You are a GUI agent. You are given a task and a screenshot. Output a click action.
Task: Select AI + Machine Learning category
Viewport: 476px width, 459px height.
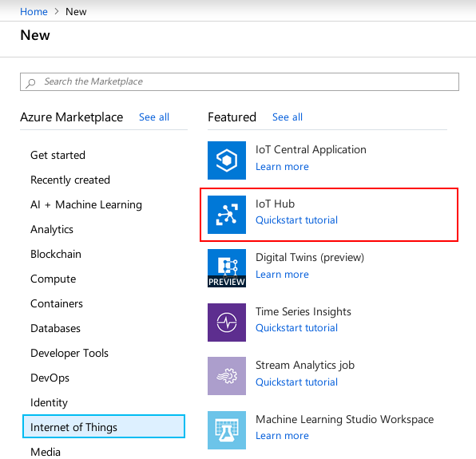pos(86,204)
